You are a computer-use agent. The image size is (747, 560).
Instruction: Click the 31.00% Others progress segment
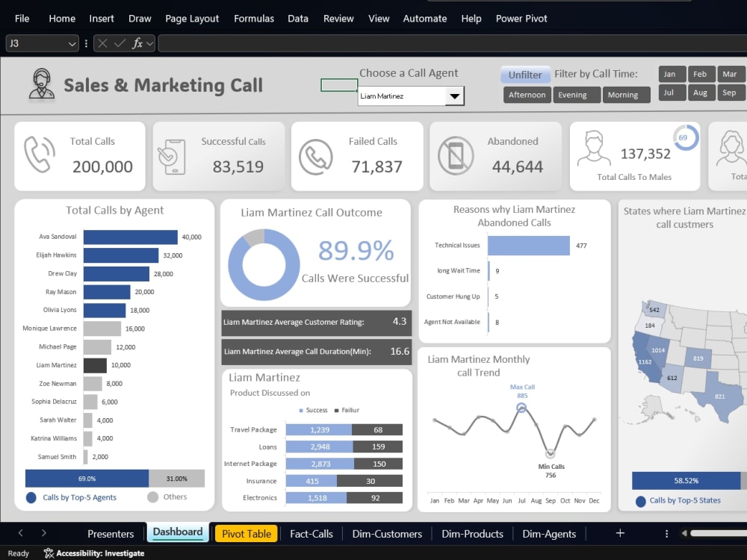coord(177,479)
